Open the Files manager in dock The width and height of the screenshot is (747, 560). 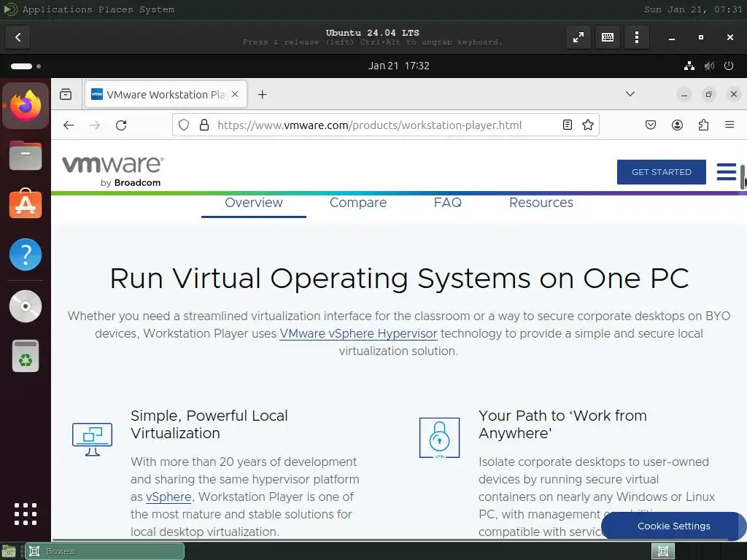tap(26, 156)
